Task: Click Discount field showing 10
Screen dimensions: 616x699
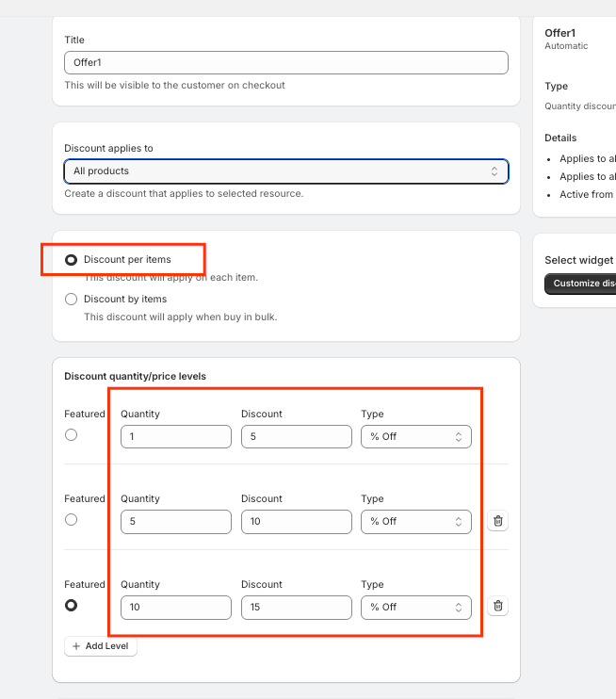Action: click(296, 522)
